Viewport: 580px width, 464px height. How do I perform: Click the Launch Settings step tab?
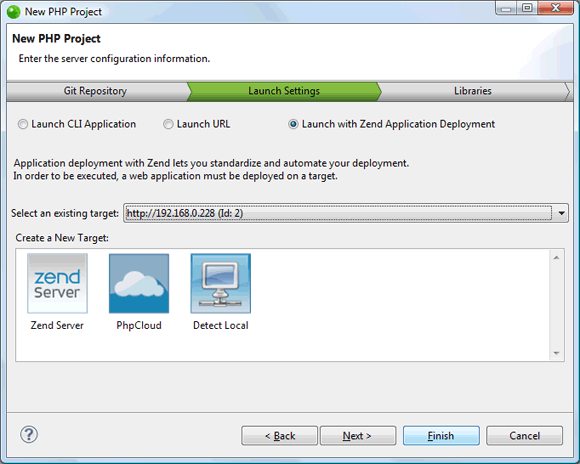point(284,91)
